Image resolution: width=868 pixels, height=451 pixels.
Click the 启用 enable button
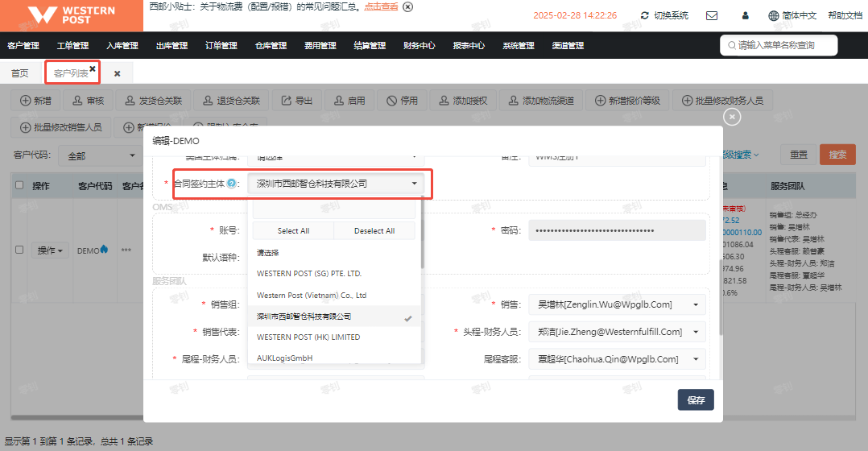point(349,101)
